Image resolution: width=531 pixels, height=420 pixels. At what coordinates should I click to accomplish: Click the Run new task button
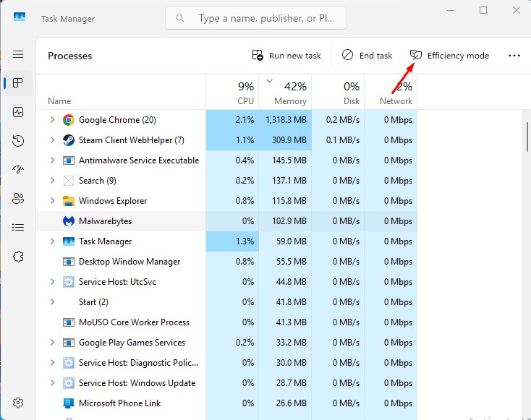[x=286, y=56]
